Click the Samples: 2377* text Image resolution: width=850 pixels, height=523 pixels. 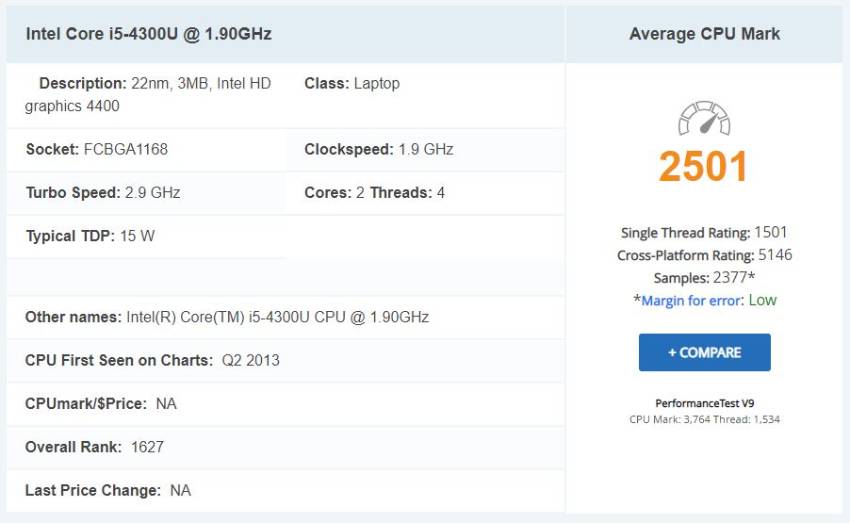coord(704,278)
